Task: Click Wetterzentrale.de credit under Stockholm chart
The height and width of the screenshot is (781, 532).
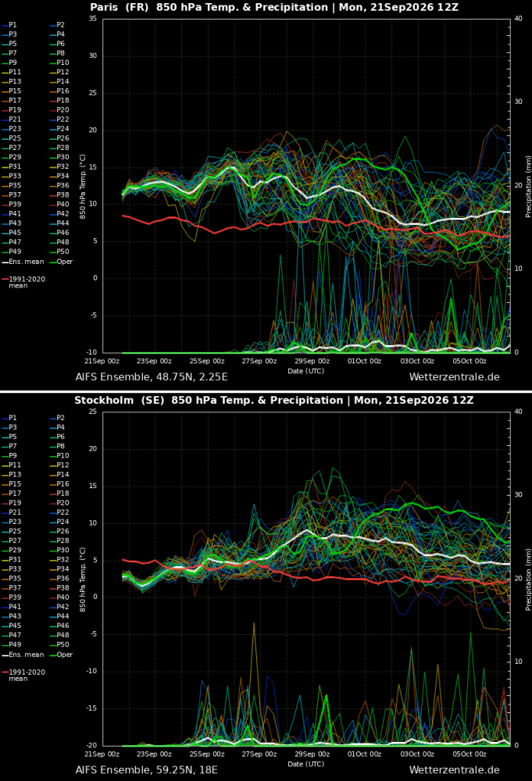Action: (455, 771)
